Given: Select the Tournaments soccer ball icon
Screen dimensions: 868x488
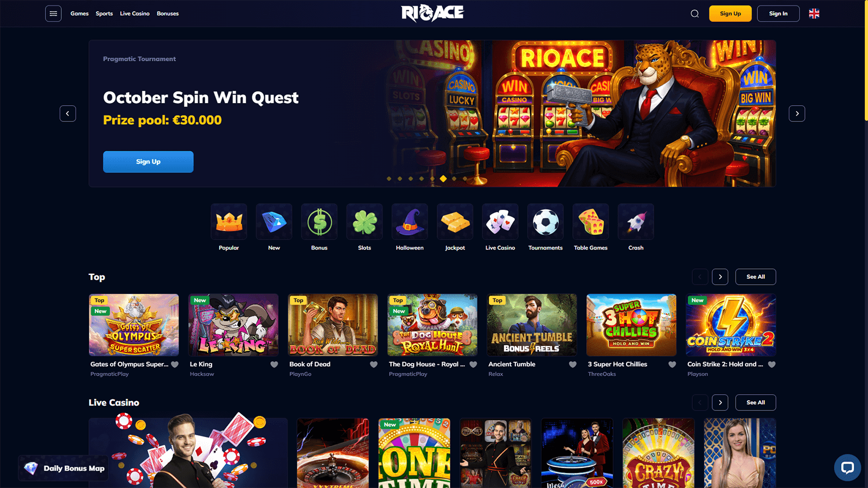Looking at the screenshot, I should click(545, 222).
